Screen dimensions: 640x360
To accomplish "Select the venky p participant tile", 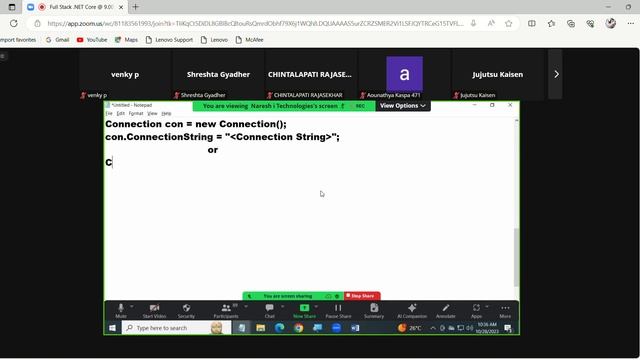I will click(125, 74).
